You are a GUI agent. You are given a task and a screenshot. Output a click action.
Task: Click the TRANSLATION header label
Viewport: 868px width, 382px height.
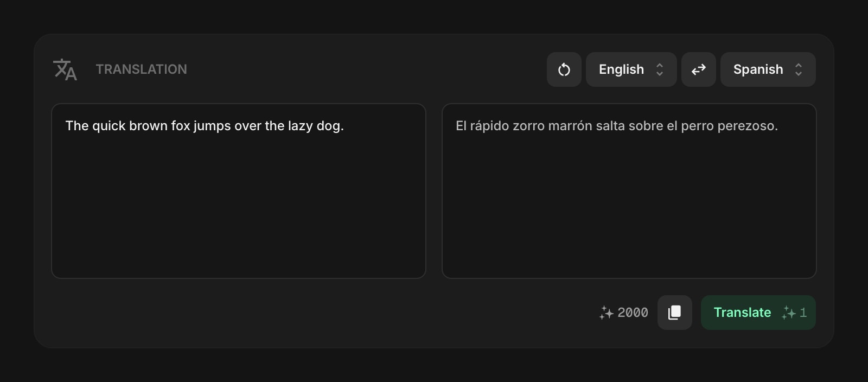pyautogui.click(x=142, y=69)
